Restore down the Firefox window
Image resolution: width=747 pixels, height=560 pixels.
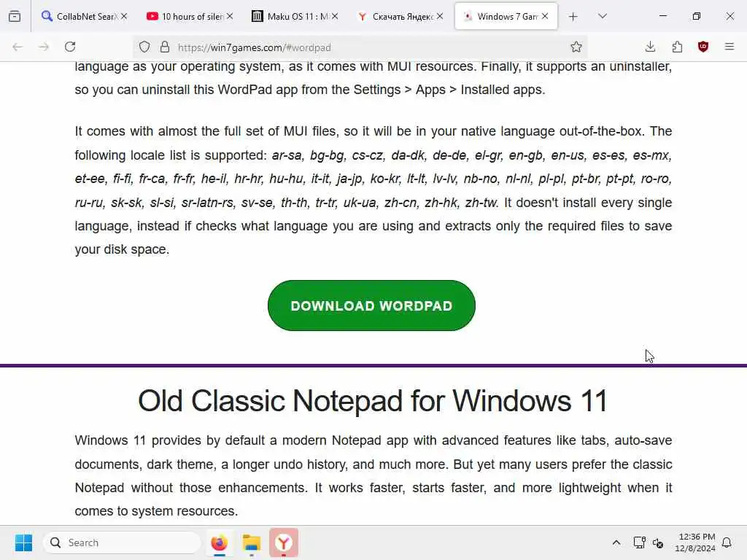697,16
